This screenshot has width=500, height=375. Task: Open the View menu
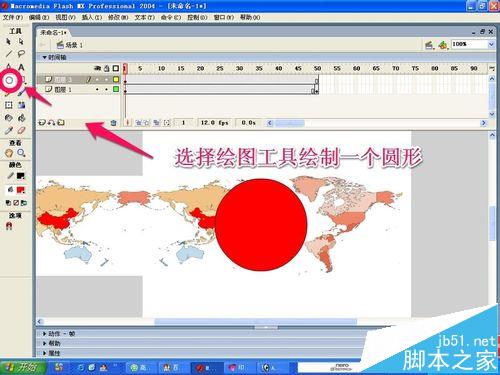click(x=65, y=17)
